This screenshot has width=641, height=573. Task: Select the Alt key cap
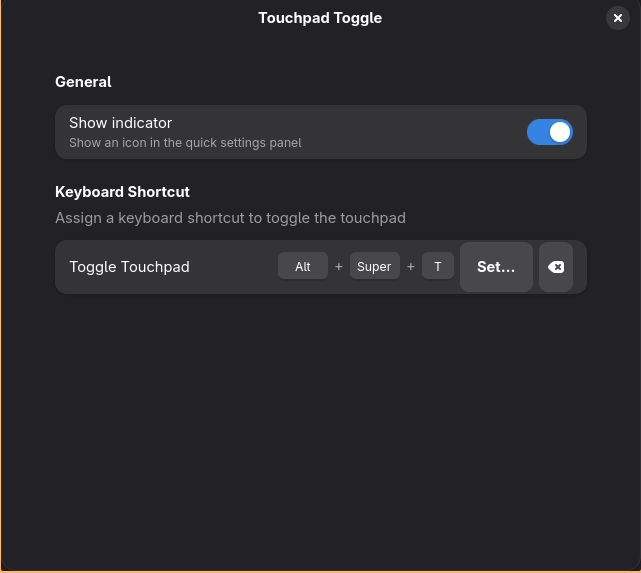(x=303, y=266)
